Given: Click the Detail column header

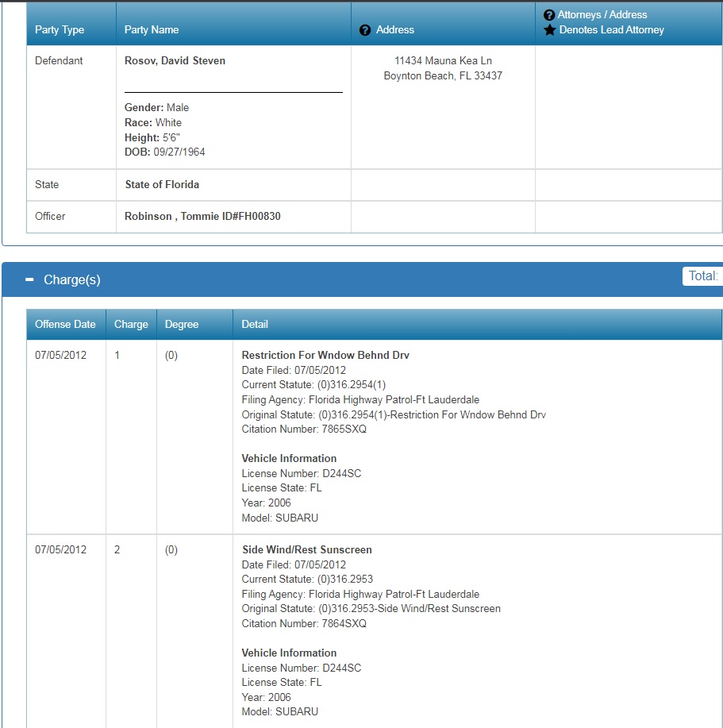Looking at the screenshot, I should tap(255, 324).
